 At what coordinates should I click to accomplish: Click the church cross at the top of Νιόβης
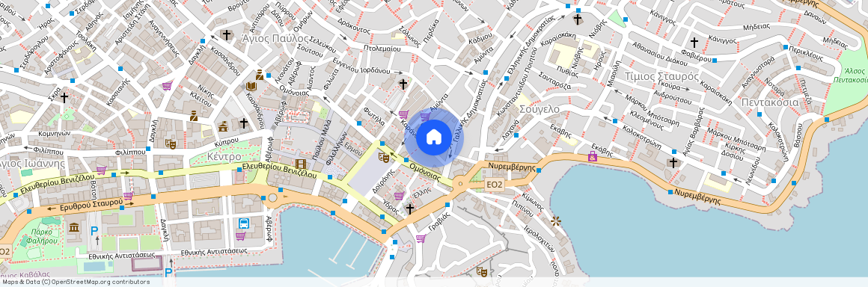pos(578,20)
